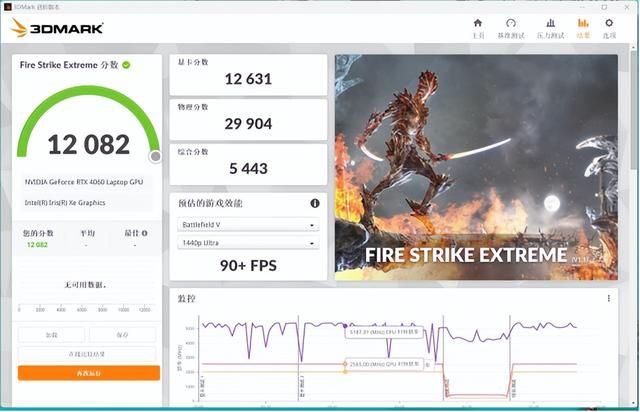The width and height of the screenshot is (640, 412).
Task: Click the 3DMark logo in header
Action: tap(57, 27)
